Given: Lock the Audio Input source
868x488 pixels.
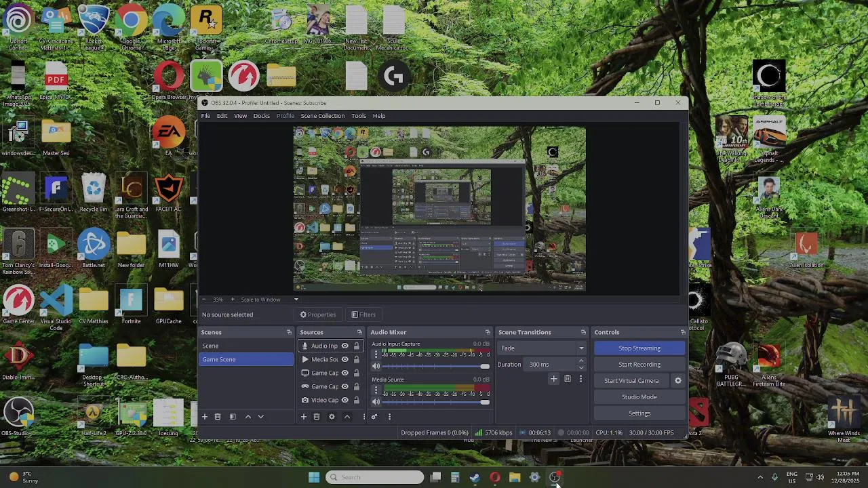Looking at the screenshot, I should [356, 346].
